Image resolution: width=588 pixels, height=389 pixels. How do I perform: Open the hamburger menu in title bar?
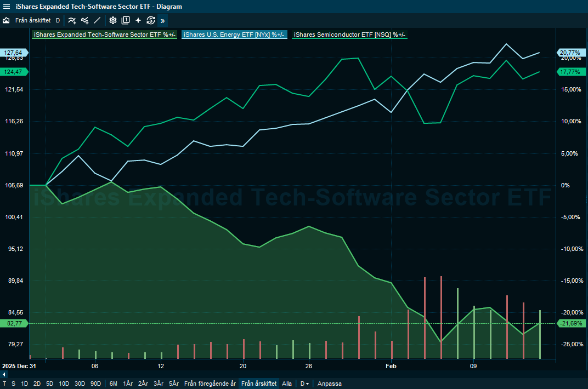[7, 7]
